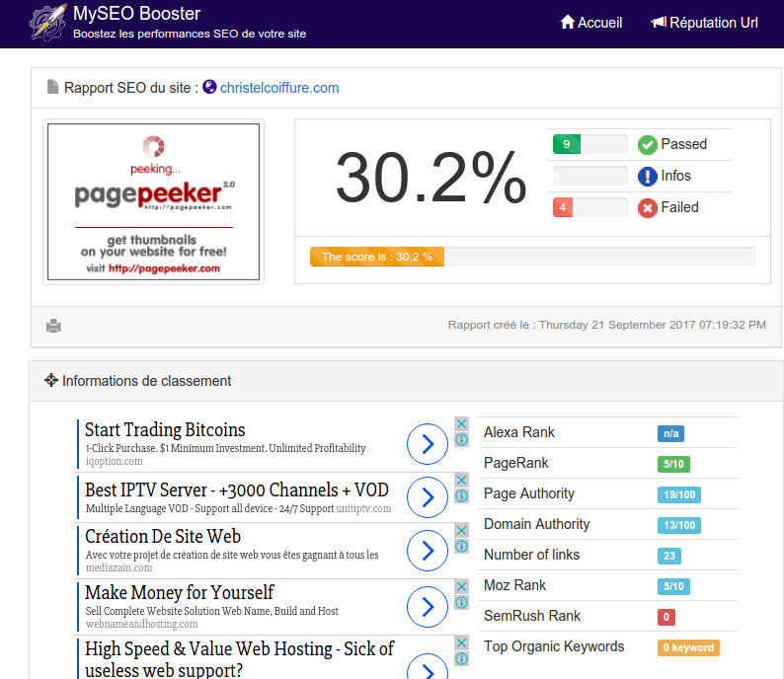The height and width of the screenshot is (679, 784).
Task: Open the Best IPTV Server ad
Action: pos(237,490)
